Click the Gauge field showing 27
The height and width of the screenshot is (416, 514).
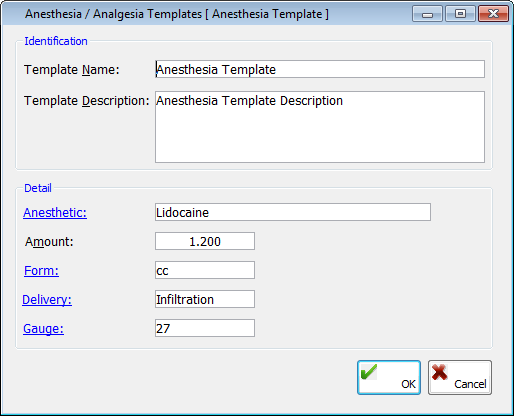click(x=205, y=328)
